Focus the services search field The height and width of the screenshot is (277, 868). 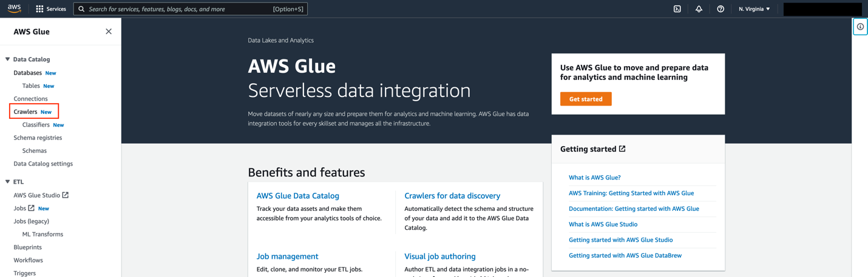[x=191, y=9]
